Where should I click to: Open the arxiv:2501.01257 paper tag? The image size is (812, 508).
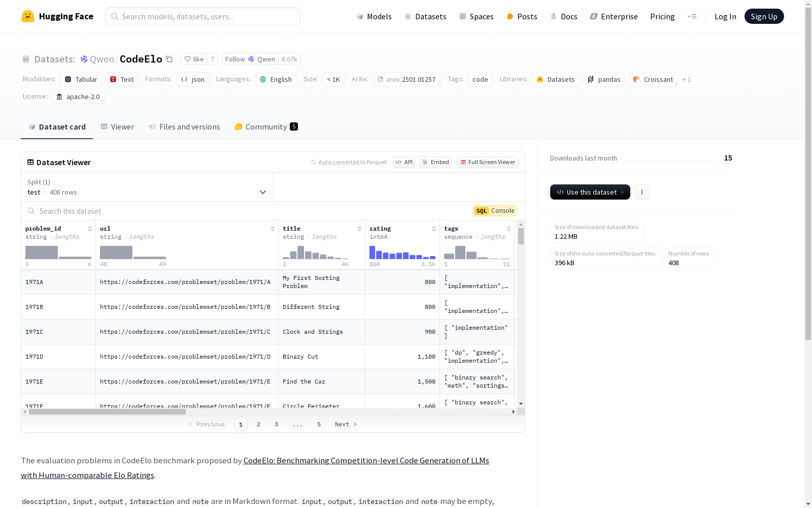tap(407, 79)
